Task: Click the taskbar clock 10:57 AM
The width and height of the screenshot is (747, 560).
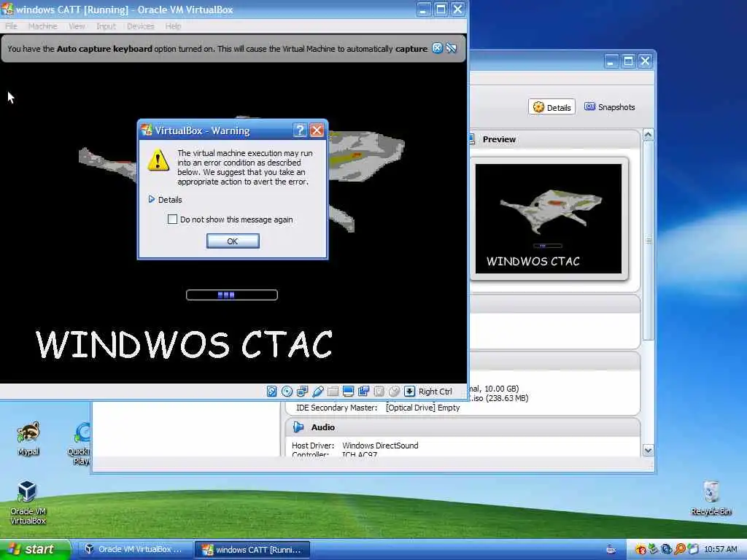Action: [720, 550]
